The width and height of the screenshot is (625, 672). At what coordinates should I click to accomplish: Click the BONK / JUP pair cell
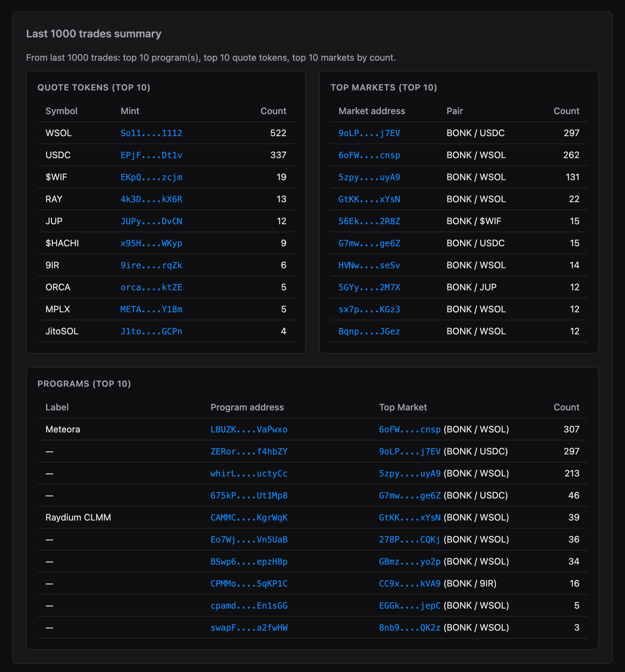[x=471, y=287]
